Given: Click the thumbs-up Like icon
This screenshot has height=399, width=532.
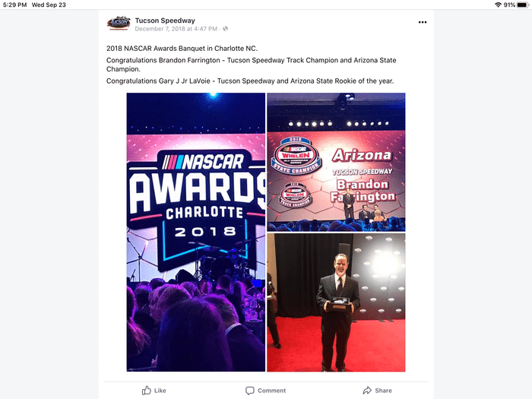Looking at the screenshot, I should (146, 390).
